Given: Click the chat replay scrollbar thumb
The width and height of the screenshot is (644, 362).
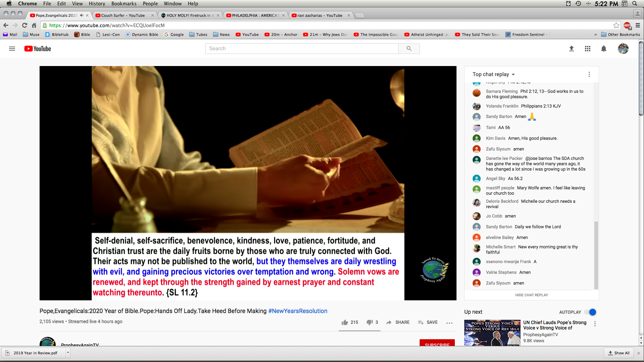Looking at the screenshot, I should [x=596, y=255].
